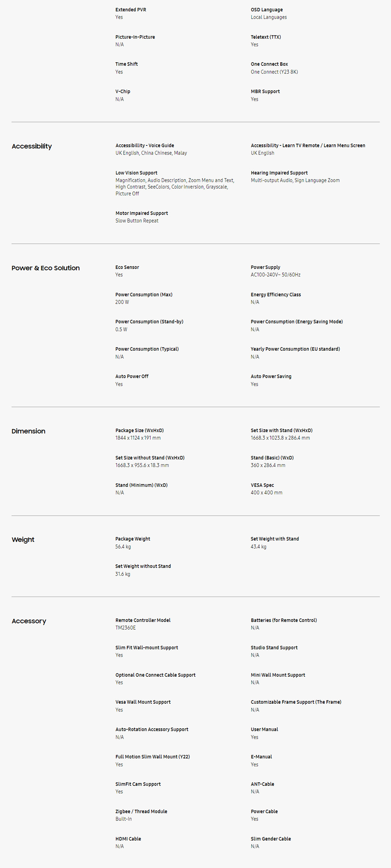The width and height of the screenshot is (391, 868).
Task: Click the Dimension section heading
Action: click(x=28, y=431)
